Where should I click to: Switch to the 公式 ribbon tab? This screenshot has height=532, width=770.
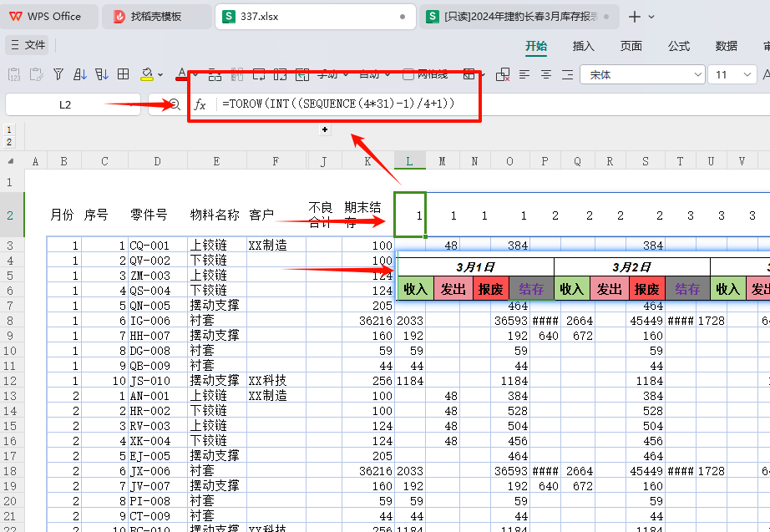point(678,46)
